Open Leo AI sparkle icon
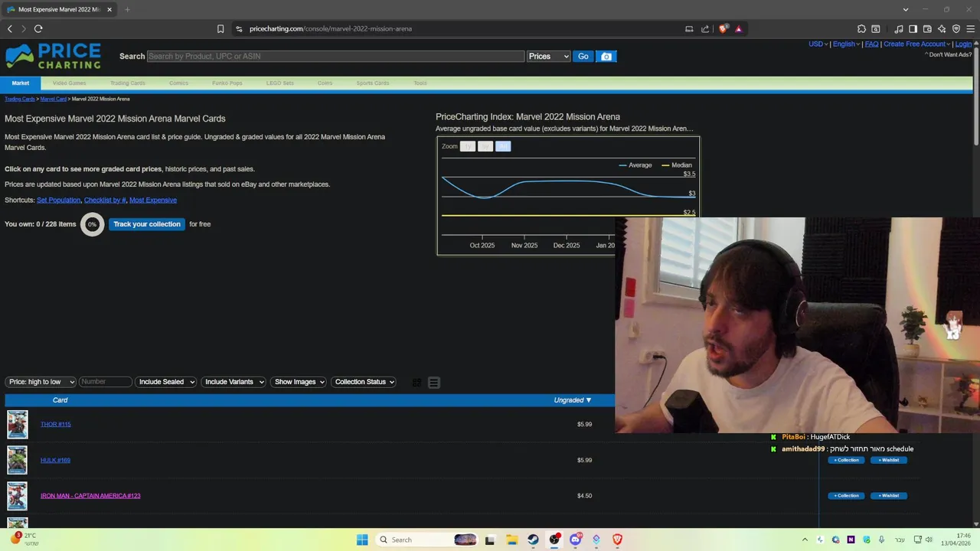The image size is (980, 551). click(x=942, y=29)
